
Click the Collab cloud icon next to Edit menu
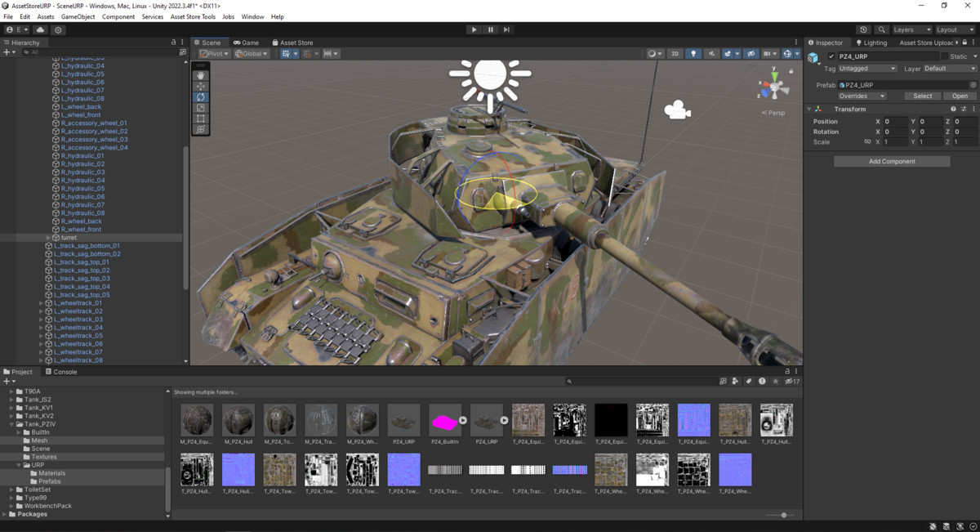(x=39, y=29)
